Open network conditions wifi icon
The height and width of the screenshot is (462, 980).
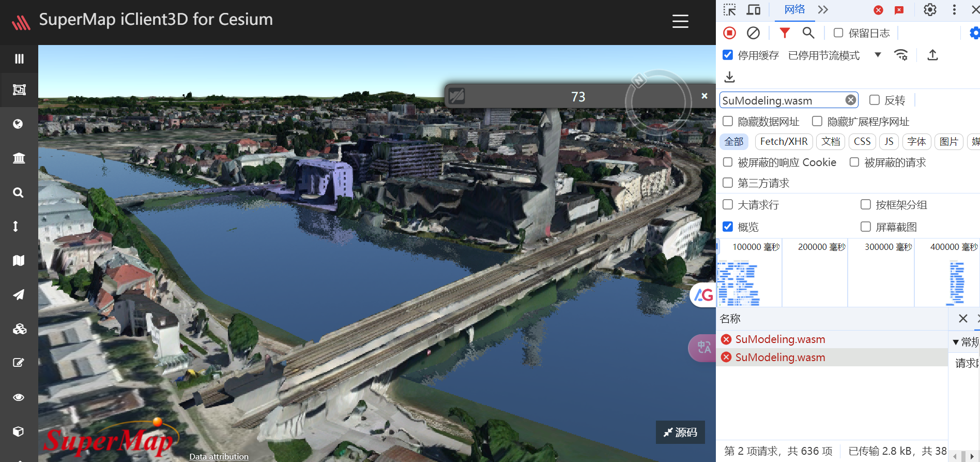coord(901,55)
